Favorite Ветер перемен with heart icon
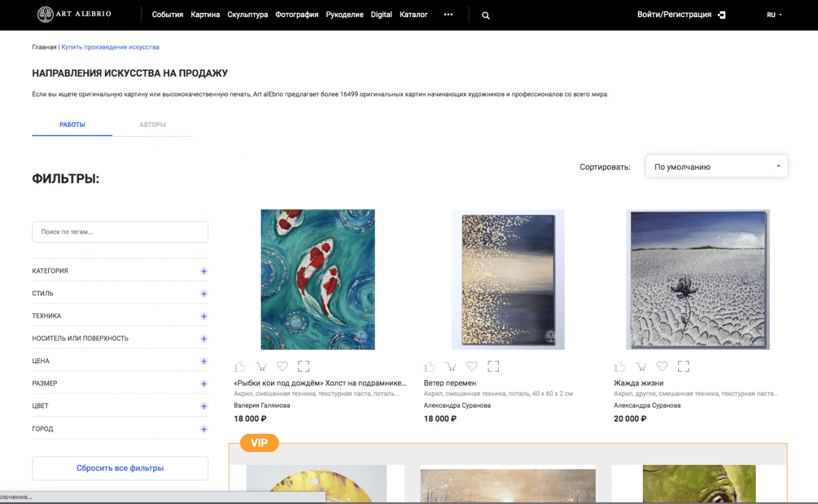The height and width of the screenshot is (504, 818). [472, 366]
